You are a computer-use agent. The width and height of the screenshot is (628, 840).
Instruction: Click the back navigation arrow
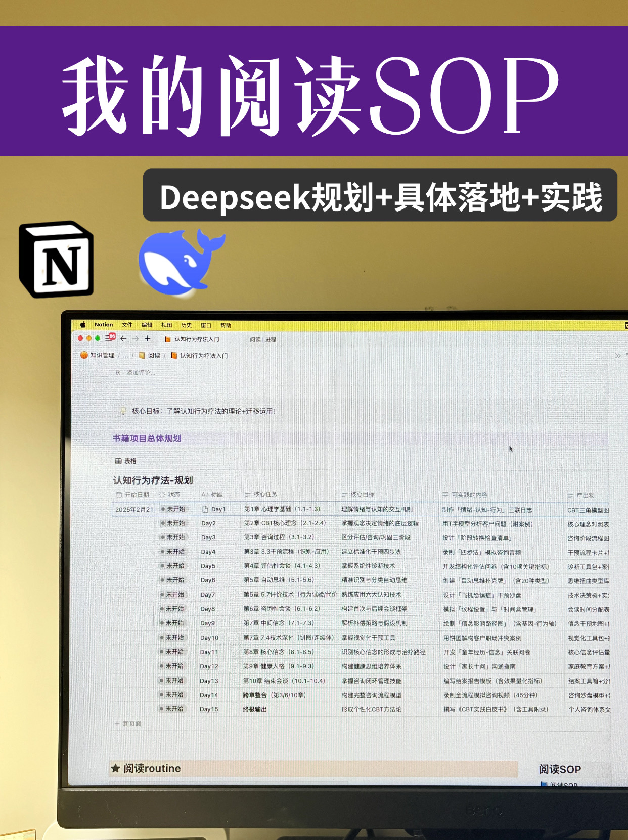click(123, 338)
